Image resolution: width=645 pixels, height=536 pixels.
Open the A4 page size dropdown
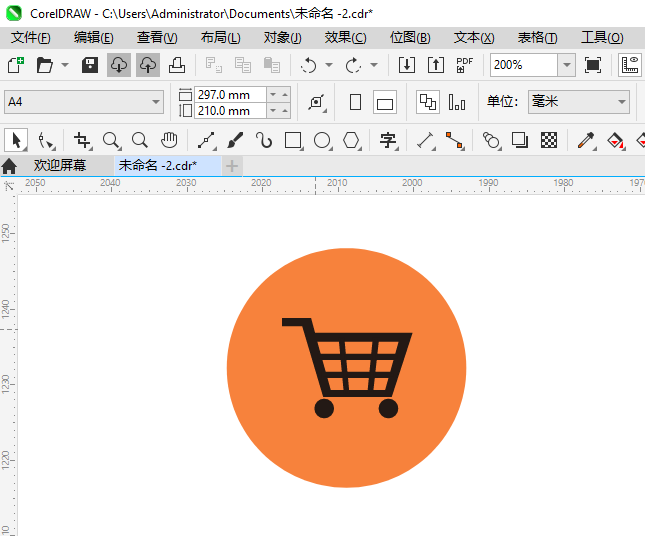[84, 102]
